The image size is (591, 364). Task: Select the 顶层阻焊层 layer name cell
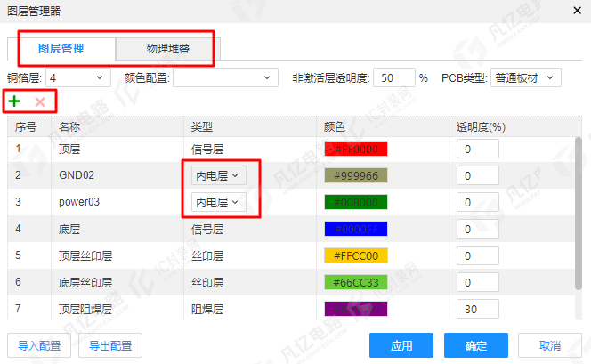coord(117,308)
